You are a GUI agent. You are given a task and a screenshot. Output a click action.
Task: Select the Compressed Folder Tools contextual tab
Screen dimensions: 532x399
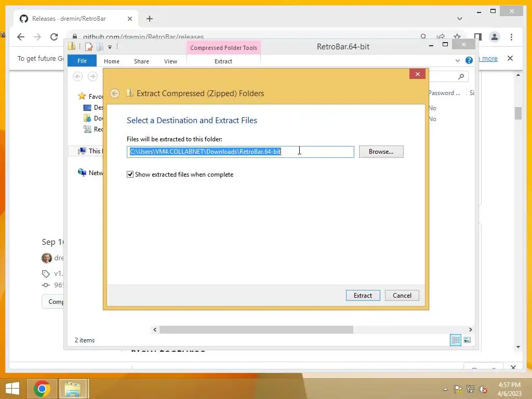(x=223, y=48)
